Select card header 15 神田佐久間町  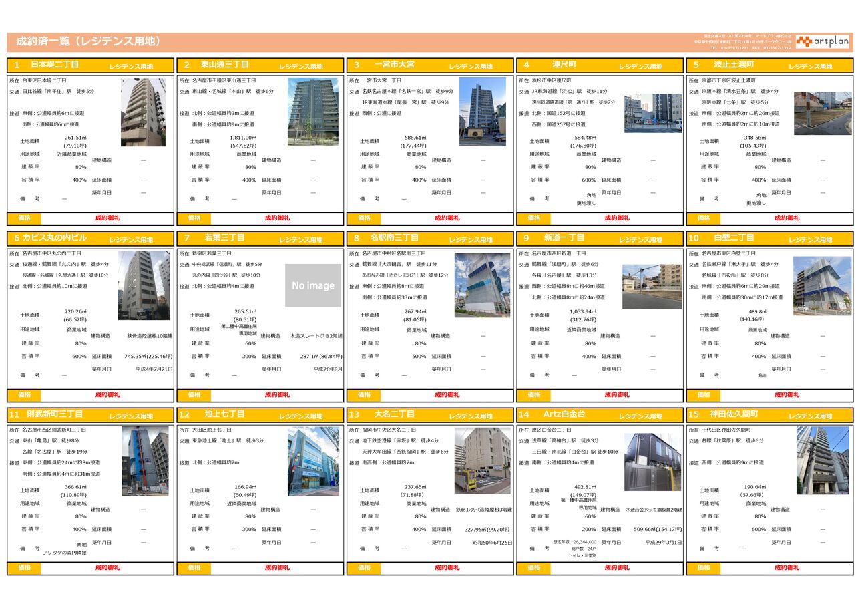[770, 415]
